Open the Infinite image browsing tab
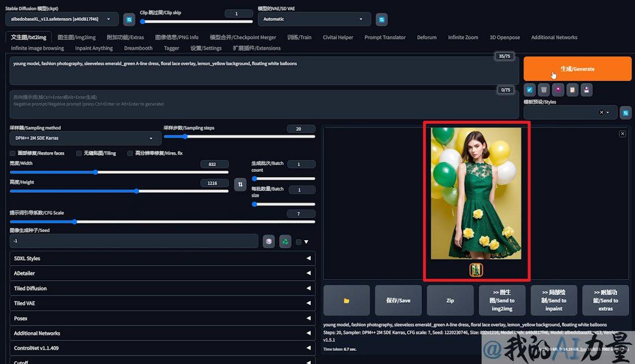This screenshot has height=364, width=635. [x=37, y=48]
